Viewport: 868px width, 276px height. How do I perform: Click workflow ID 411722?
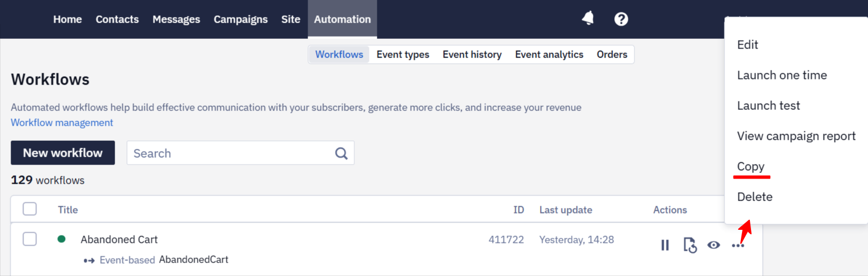coord(506,239)
